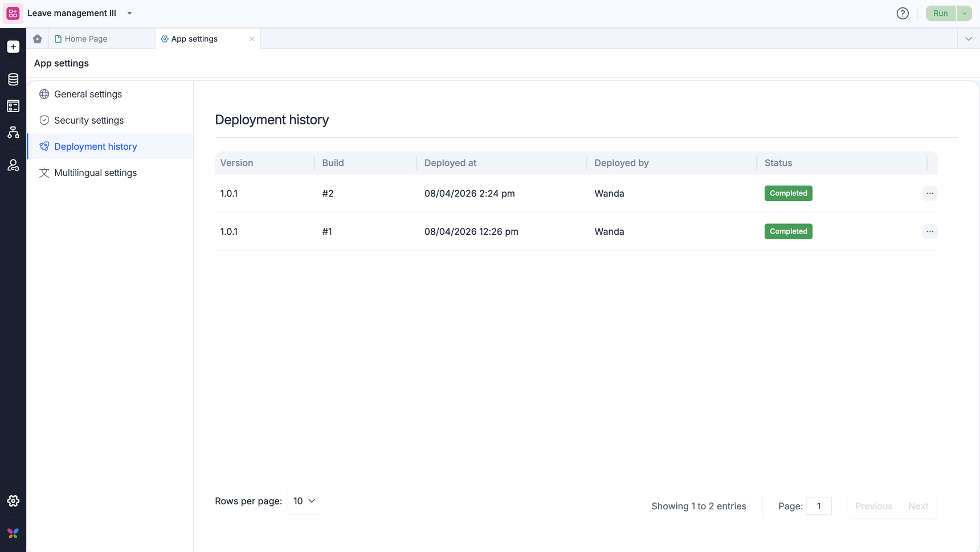Open the forms layout icon in sidebar

pos(13,106)
